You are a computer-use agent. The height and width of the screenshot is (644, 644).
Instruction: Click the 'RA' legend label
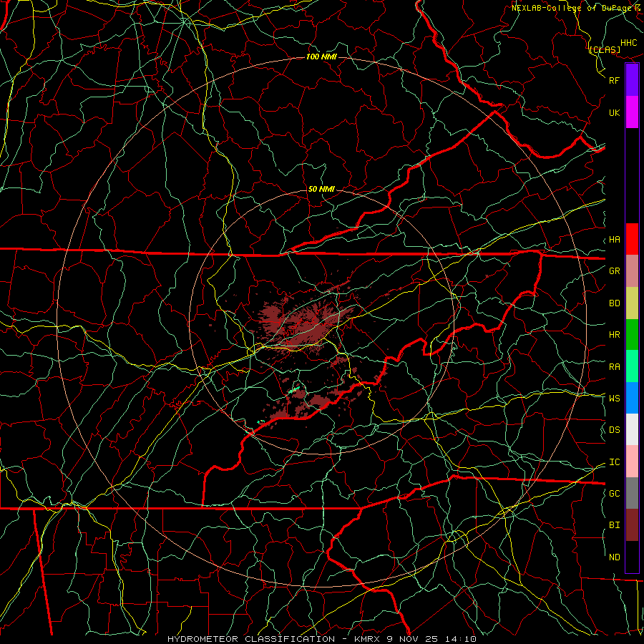pos(615,367)
